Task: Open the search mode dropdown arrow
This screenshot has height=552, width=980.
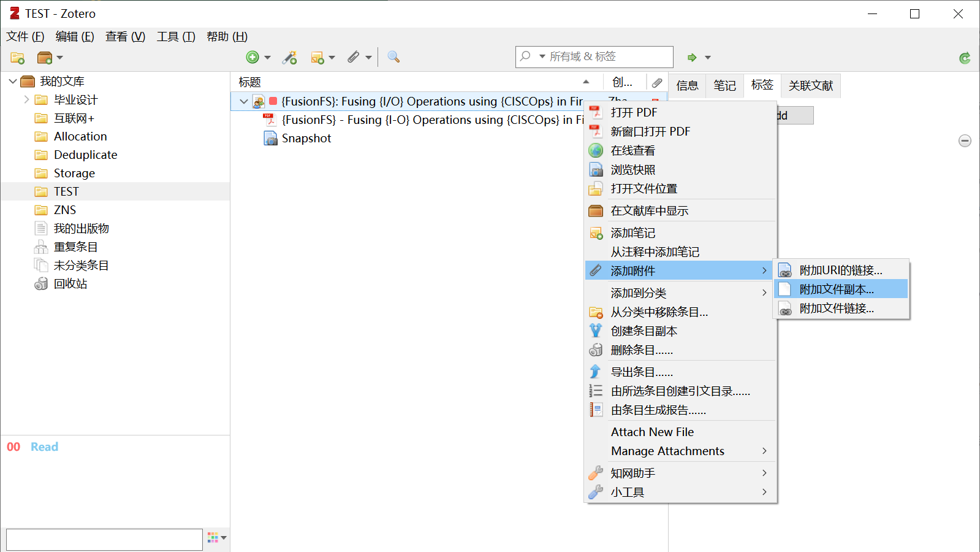Action: tap(542, 56)
